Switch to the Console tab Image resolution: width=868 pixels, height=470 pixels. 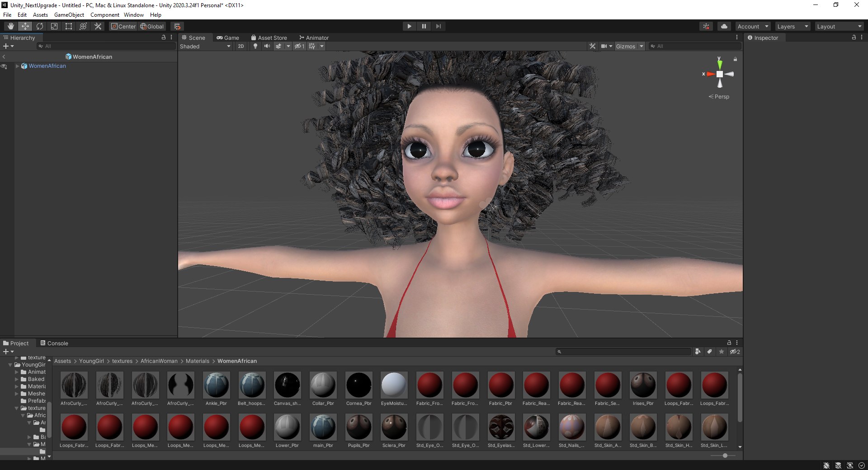point(54,343)
